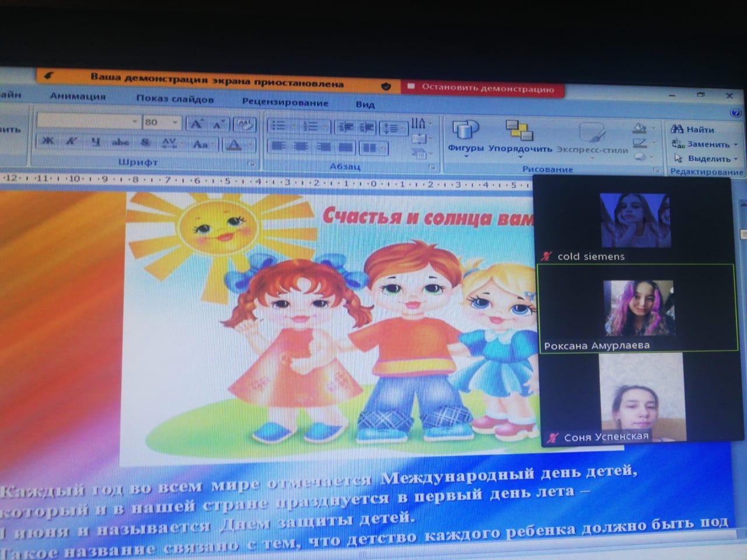Open the font size dropdown
This screenshot has height=560, width=747.
coord(175,123)
